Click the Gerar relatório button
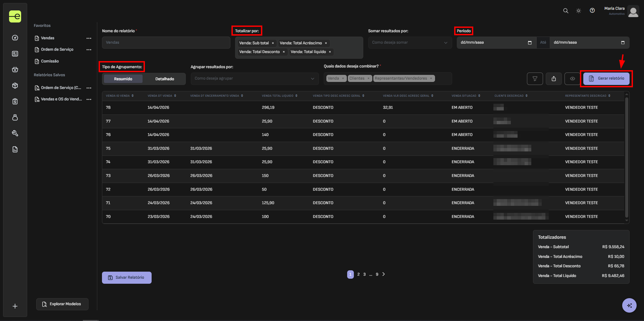Viewport: 644px width, 321px height. click(x=606, y=79)
